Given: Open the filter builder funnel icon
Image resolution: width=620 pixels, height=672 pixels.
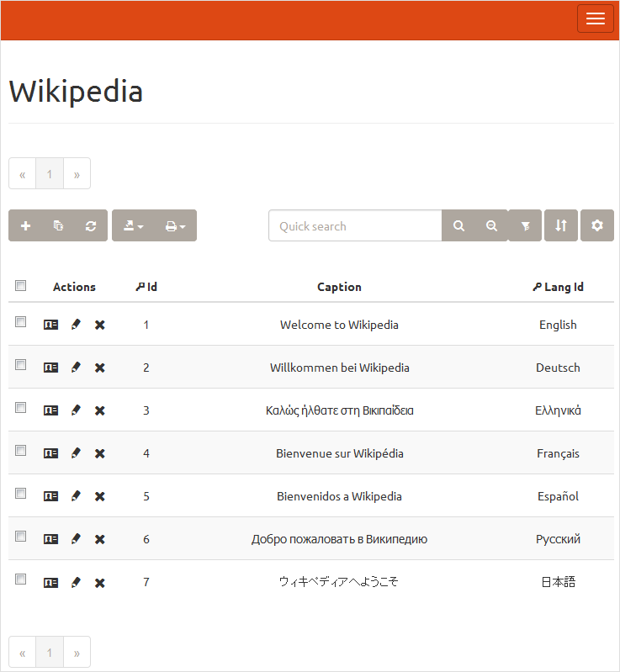Looking at the screenshot, I should (x=525, y=225).
